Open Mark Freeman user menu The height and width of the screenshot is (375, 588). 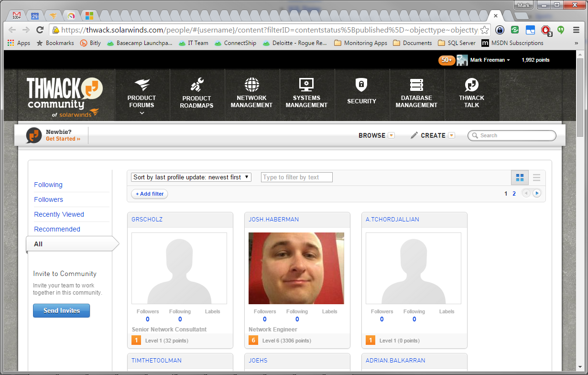490,60
